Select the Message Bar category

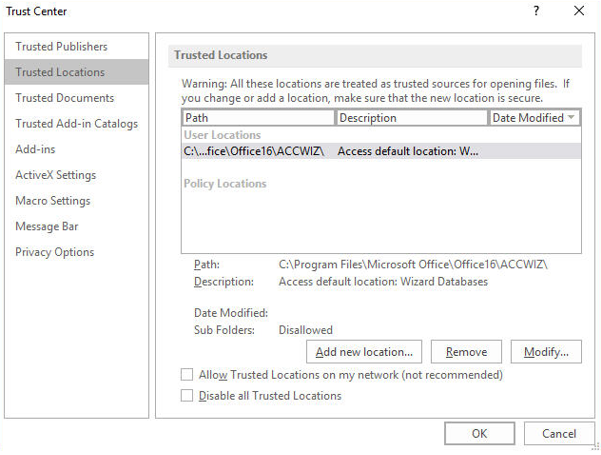click(46, 227)
